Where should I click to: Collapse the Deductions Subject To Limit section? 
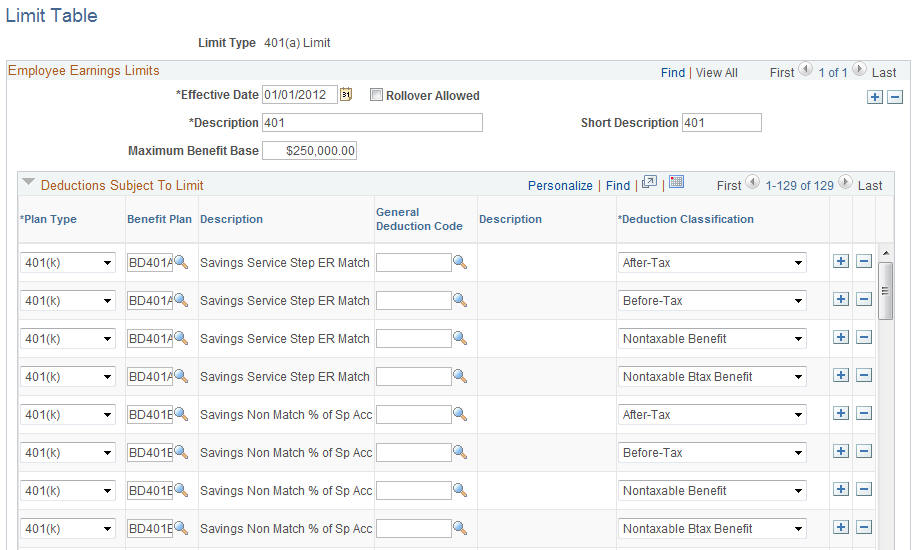tap(28, 183)
